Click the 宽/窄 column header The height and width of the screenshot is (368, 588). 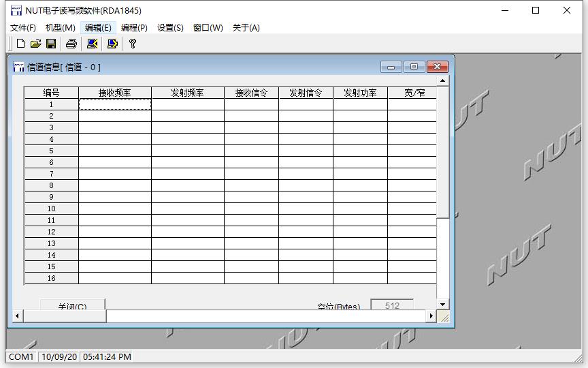412,93
